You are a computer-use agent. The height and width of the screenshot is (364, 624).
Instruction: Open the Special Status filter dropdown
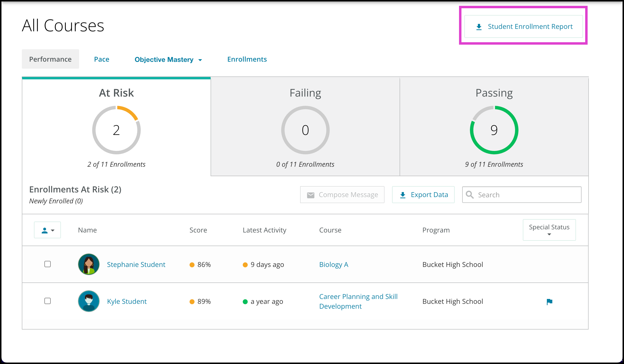[549, 230]
